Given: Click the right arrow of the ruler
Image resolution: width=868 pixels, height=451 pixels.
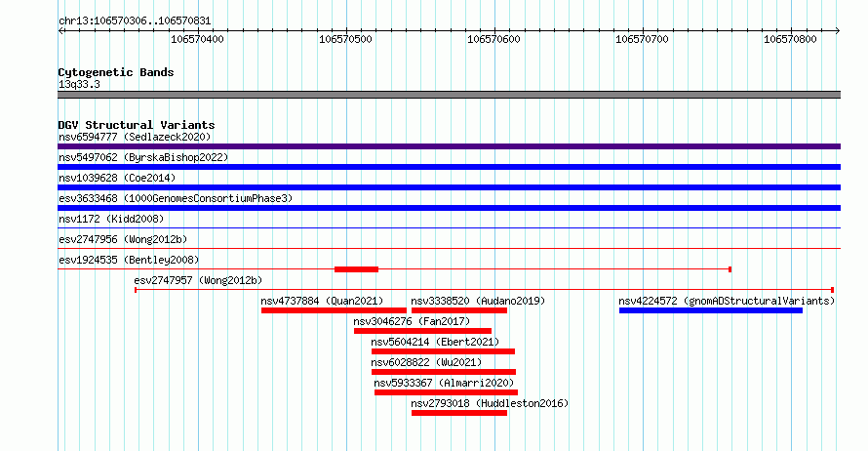Looking at the screenshot, I should point(838,31).
